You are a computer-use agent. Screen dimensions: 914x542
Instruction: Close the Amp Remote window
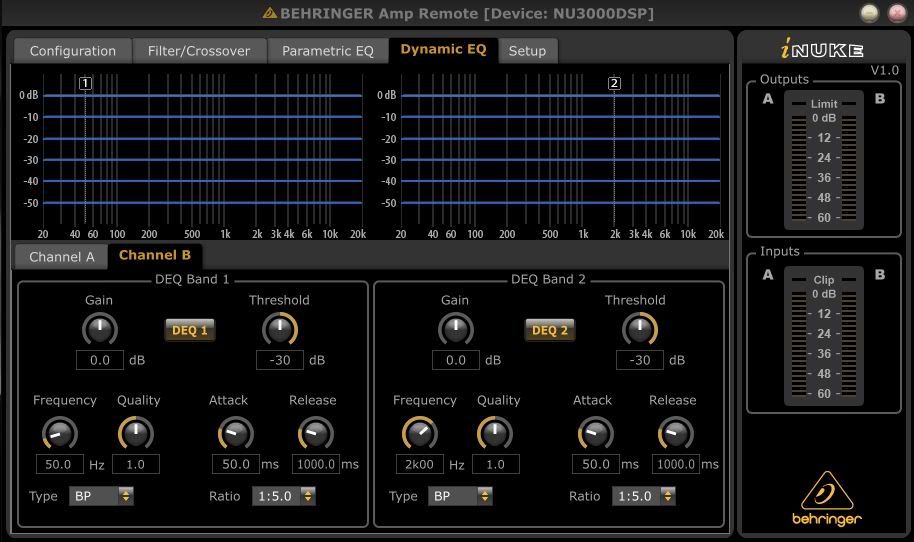point(897,13)
